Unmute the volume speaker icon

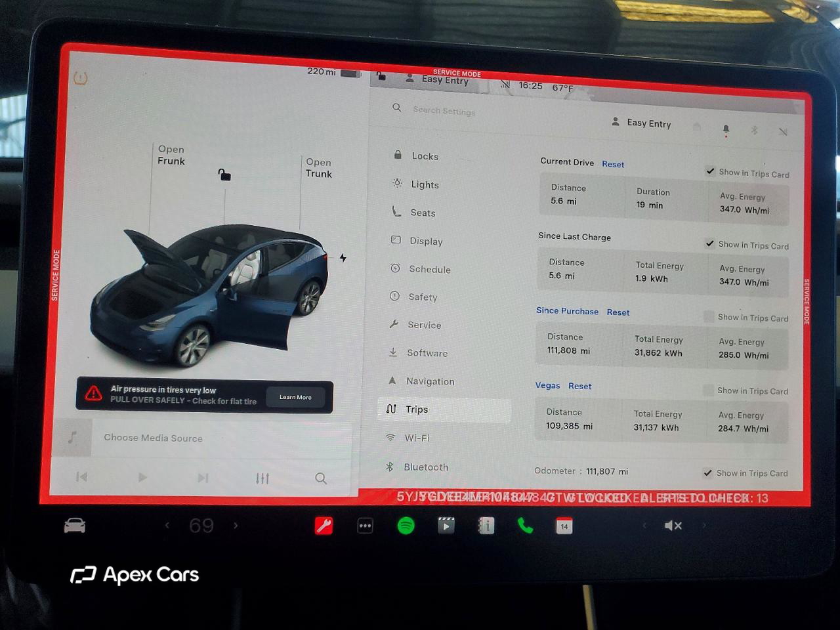(x=673, y=526)
